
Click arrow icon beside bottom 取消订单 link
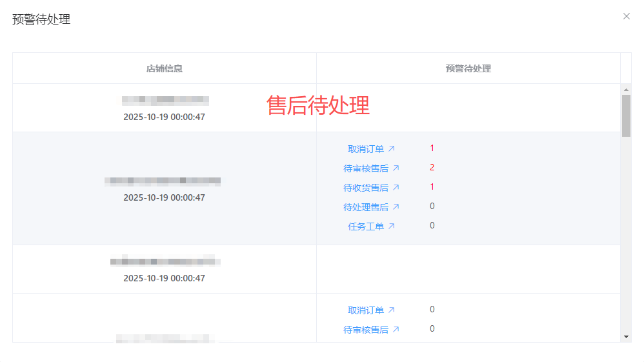(391, 310)
